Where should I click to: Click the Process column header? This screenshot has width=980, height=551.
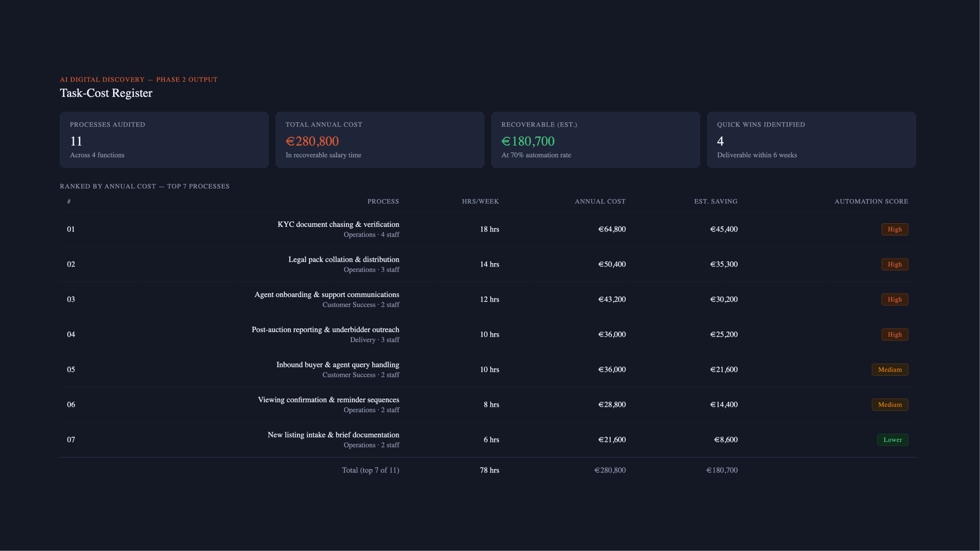point(383,201)
